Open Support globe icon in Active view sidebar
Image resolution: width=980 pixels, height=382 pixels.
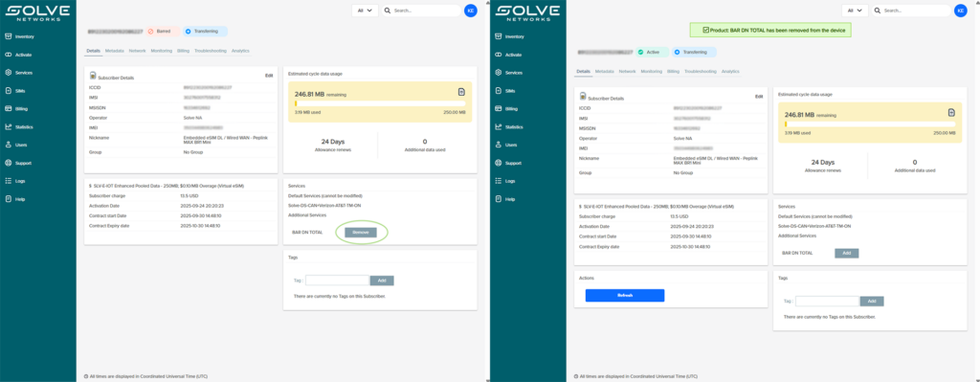tap(498, 163)
